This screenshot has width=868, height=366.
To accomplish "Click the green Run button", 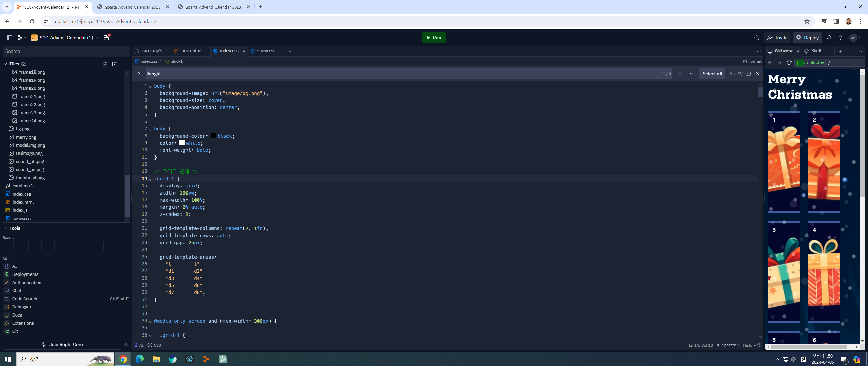I will (x=434, y=38).
